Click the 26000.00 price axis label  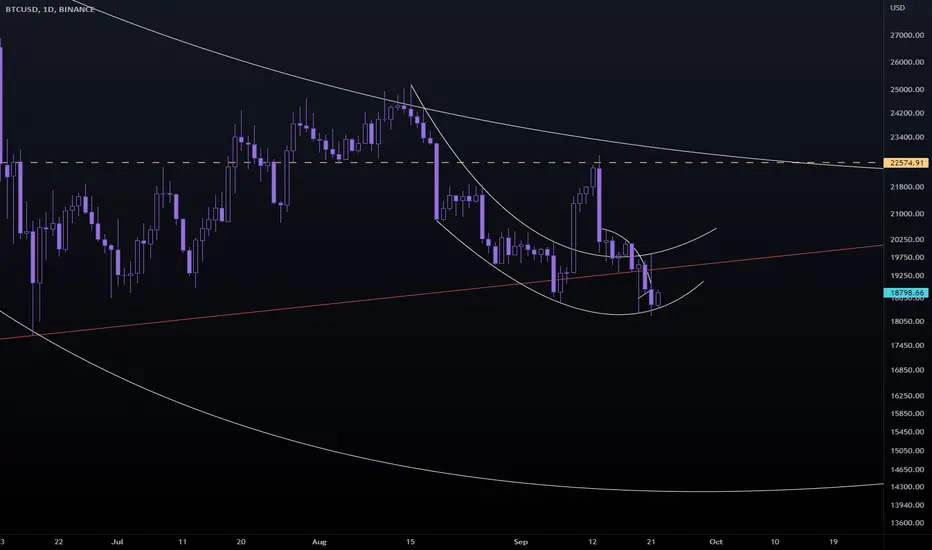(x=907, y=62)
